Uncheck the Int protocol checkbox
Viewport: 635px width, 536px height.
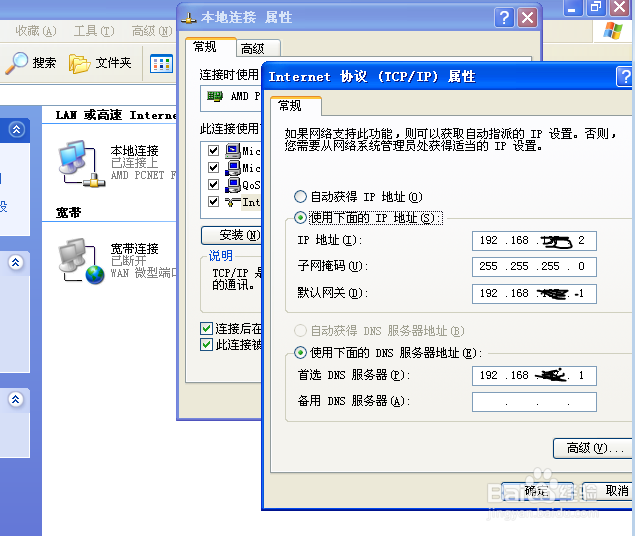click(213, 202)
